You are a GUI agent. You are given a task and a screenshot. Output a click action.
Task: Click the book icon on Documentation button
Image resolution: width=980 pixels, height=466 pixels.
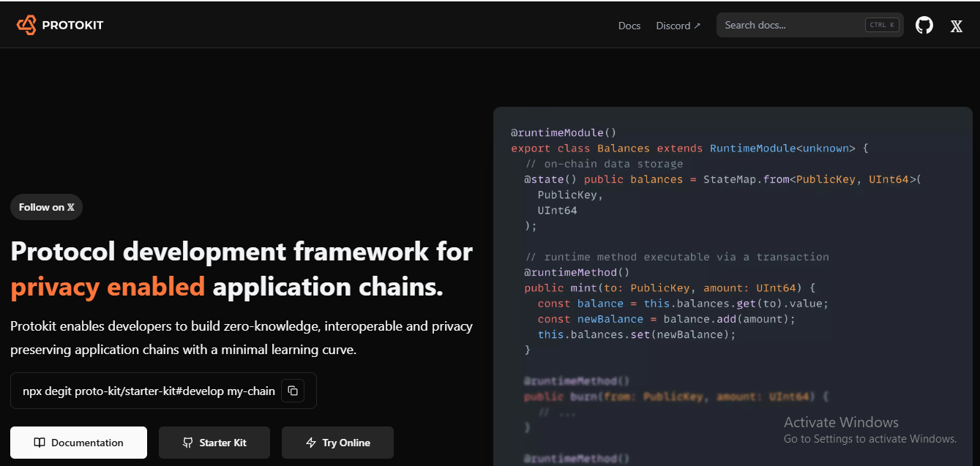(x=40, y=443)
